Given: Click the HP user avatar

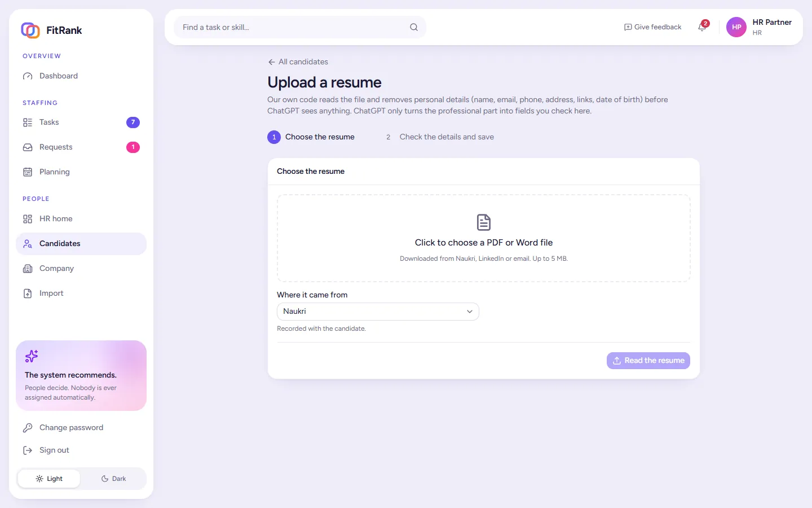Looking at the screenshot, I should pos(736,27).
